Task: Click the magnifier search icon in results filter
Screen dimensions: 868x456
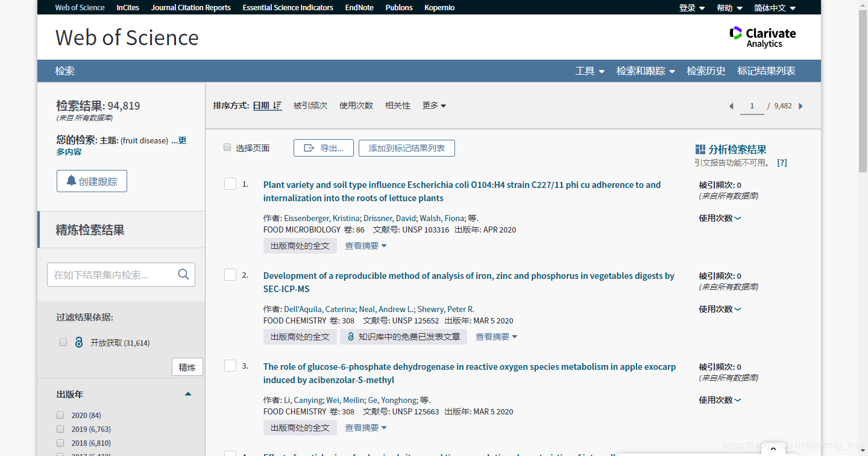Action: [x=184, y=275]
